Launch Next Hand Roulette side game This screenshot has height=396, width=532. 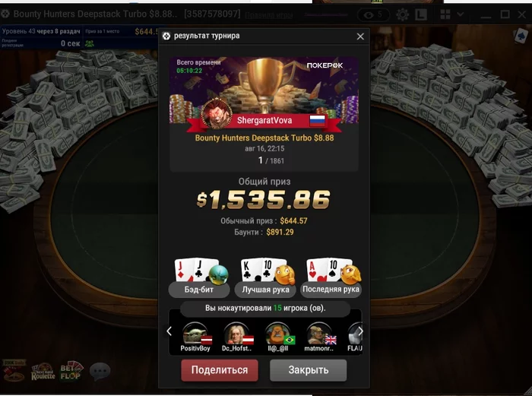click(x=43, y=372)
